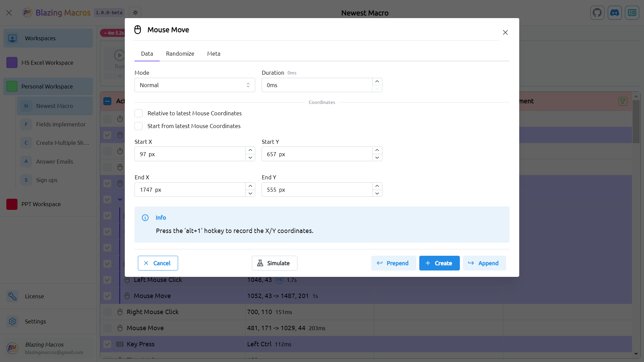Close the sidebar with the X icon
Screen dimensions: 644x362
9,13
